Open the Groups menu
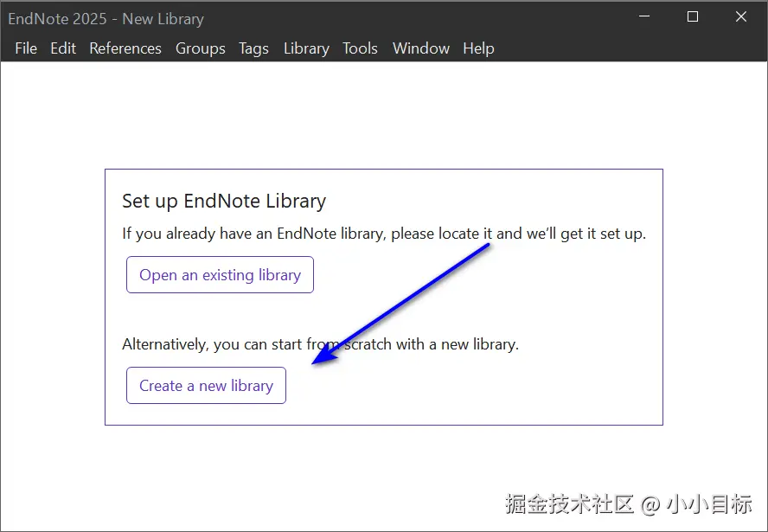 click(201, 48)
